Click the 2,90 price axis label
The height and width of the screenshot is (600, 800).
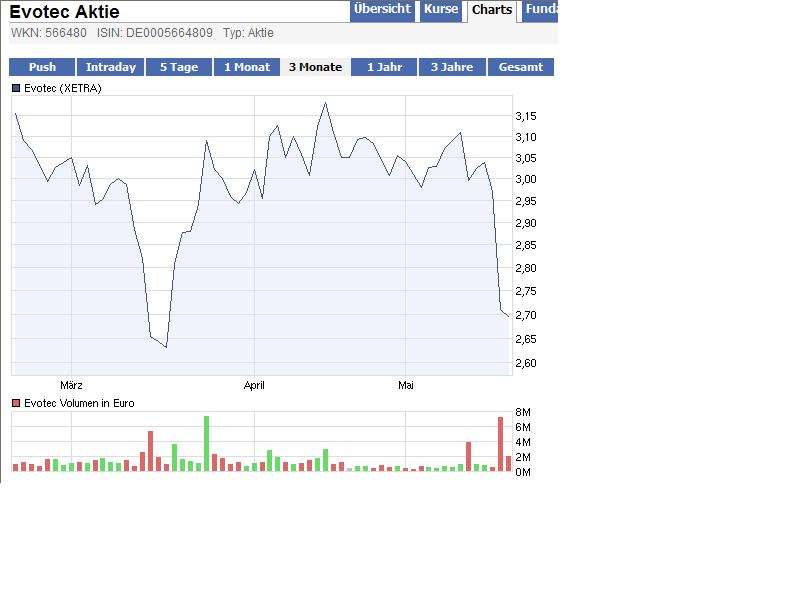coord(526,223)
